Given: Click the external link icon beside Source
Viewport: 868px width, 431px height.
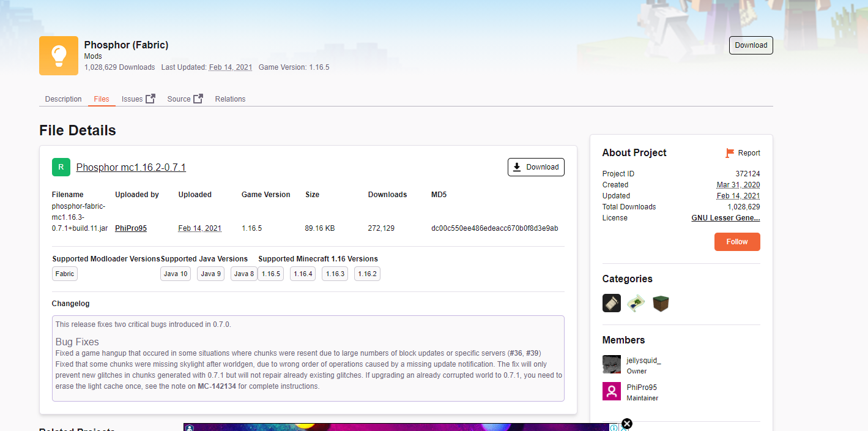Looking at the screenshot, I should click(x=198, y=99).
